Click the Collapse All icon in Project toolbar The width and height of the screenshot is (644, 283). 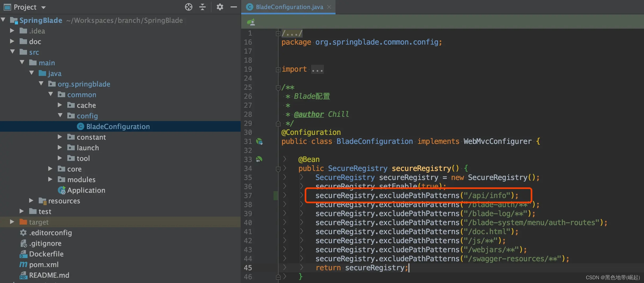coord(202,7)
